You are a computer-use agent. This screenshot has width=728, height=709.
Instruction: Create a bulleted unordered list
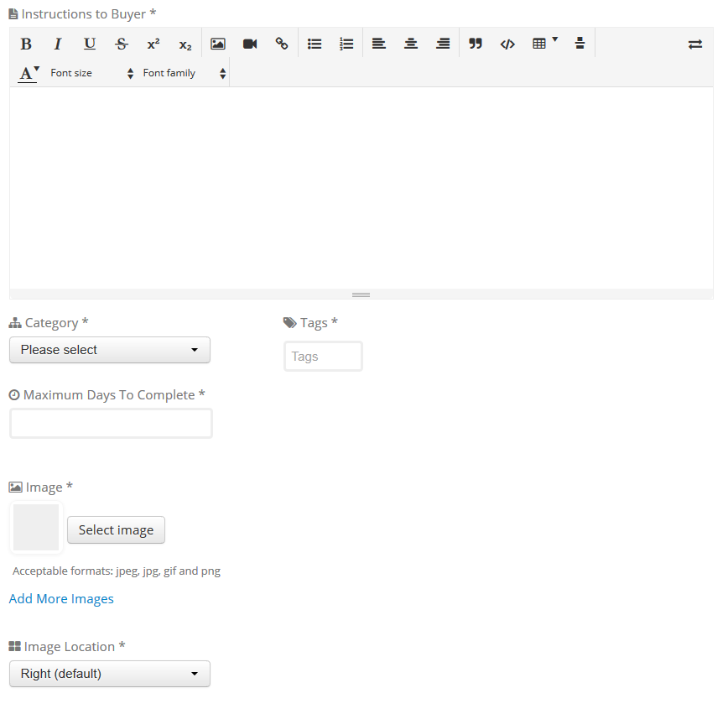315,44
